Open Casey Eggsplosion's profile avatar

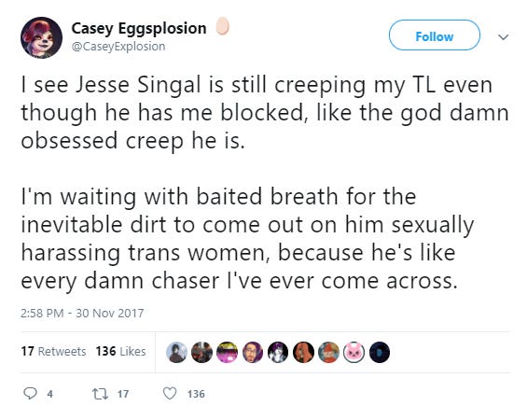click(41, 37)
